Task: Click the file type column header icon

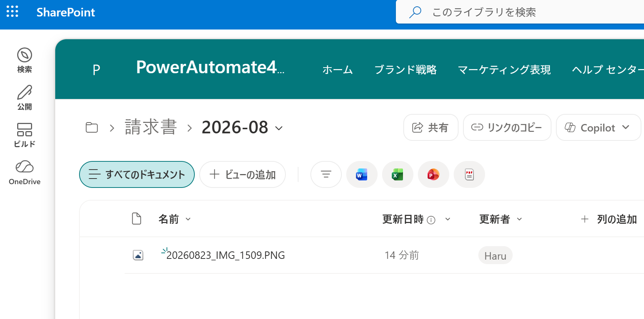Action: click(x=137, y=219)
